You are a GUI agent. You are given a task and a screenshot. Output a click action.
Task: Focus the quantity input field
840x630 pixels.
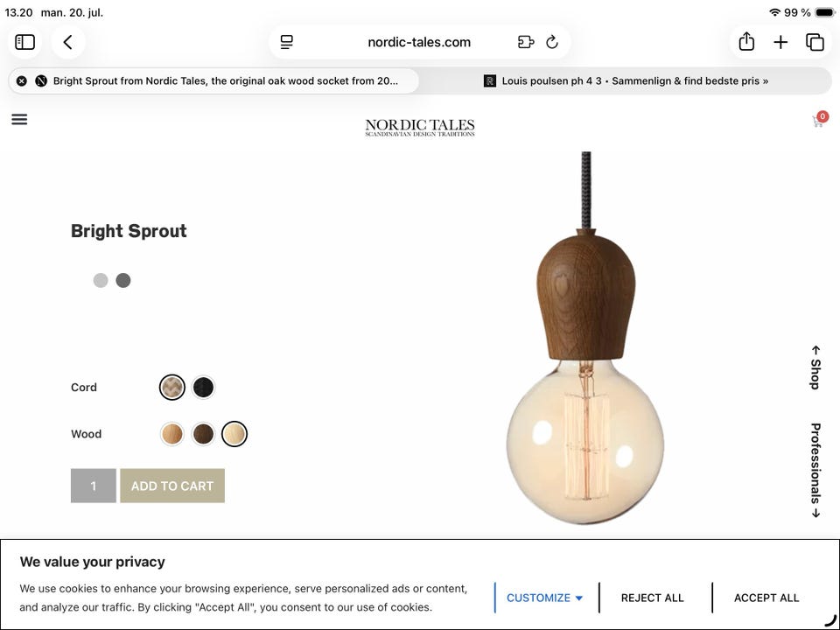click(x=94, y=486)
